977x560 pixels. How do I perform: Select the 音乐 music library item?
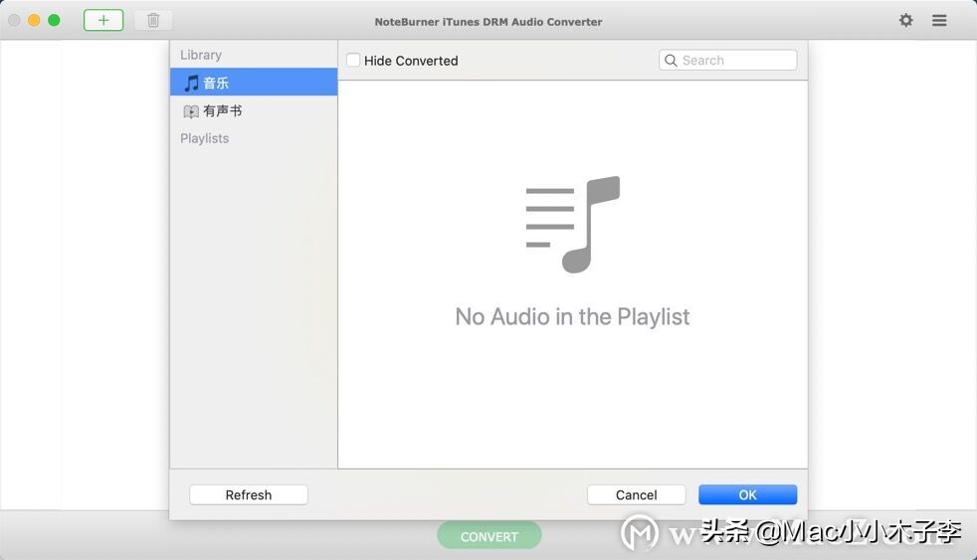pos(254,83)
